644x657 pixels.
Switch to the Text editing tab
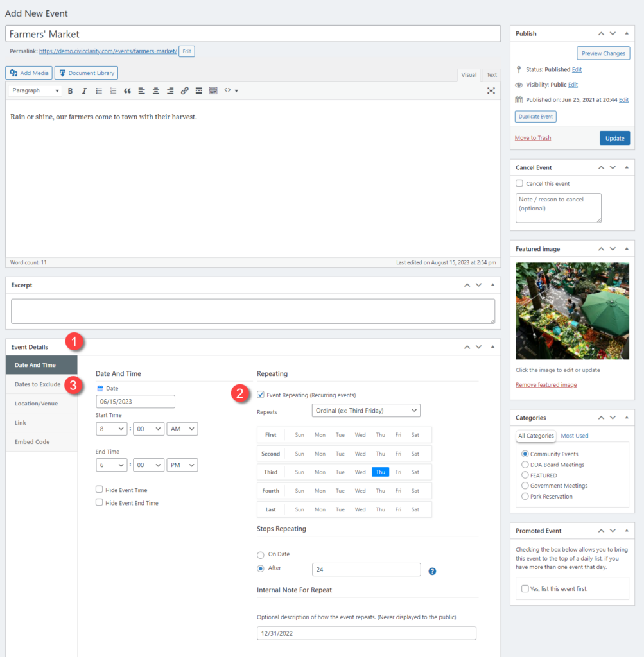(491, 74)
